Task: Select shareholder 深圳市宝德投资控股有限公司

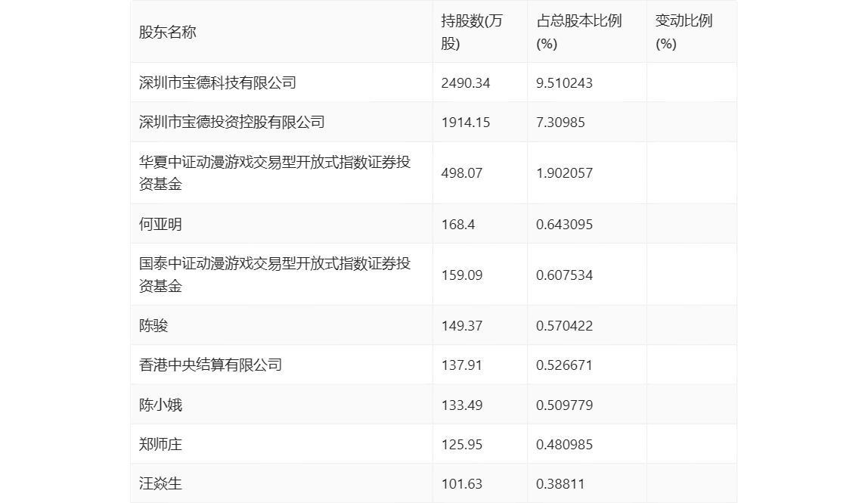Action: [231, 123]
